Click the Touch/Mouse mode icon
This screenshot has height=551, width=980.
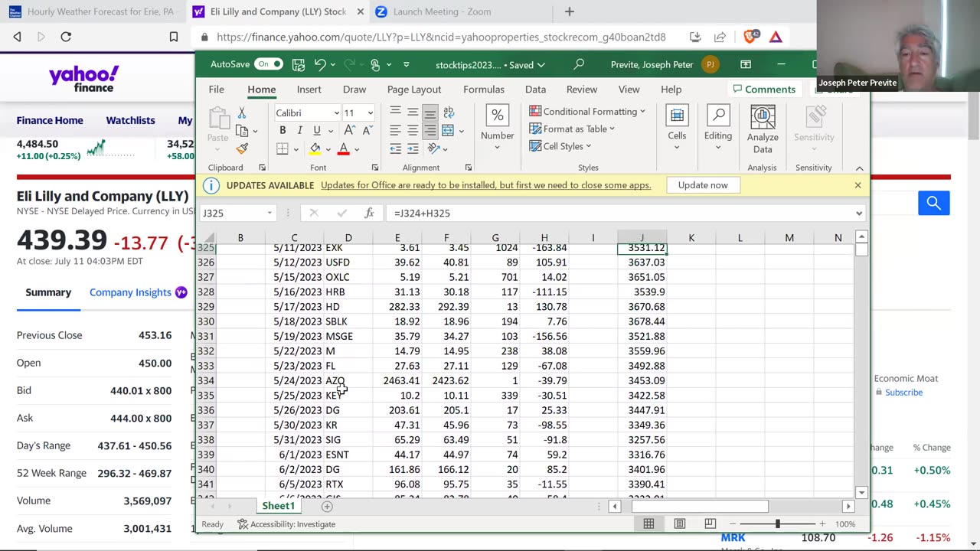(x=375, y=65)
